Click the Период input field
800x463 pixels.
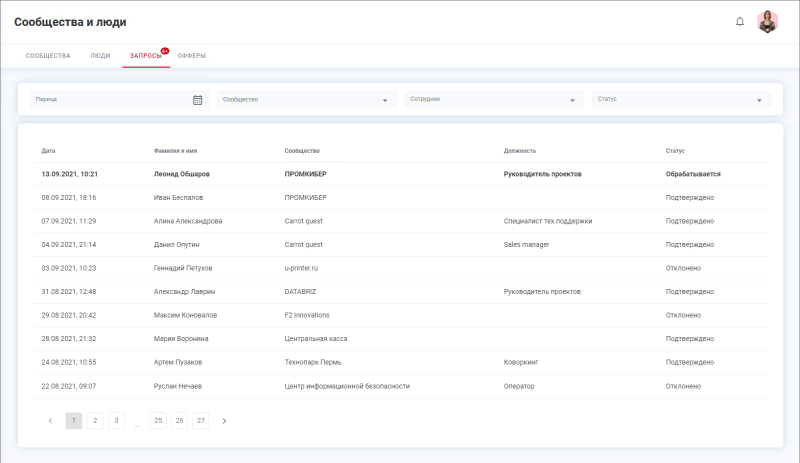110,100
